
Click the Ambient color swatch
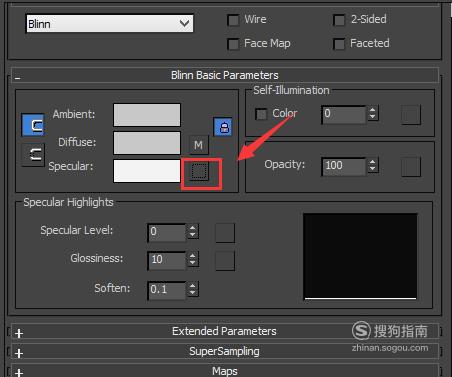click(x=147, y=115)
